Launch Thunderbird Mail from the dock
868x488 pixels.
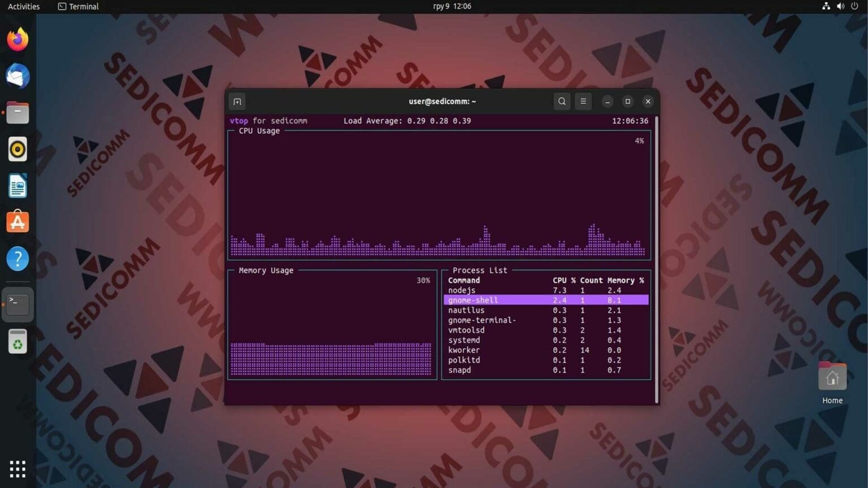[x=18, y=76]
